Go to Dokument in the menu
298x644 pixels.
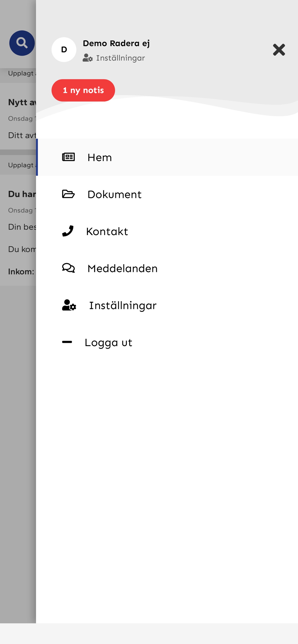(x=167, y=194)
